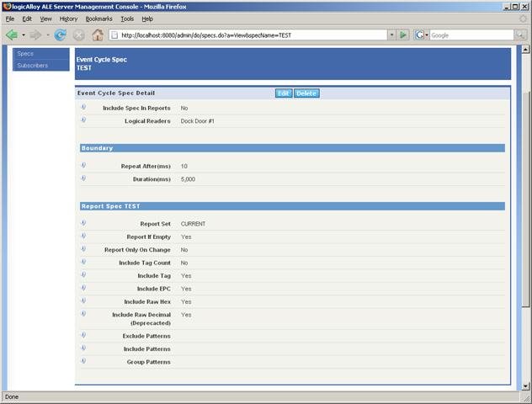Click the Stop loading icon
Screen dimensions: 532x404
point(79,35)
